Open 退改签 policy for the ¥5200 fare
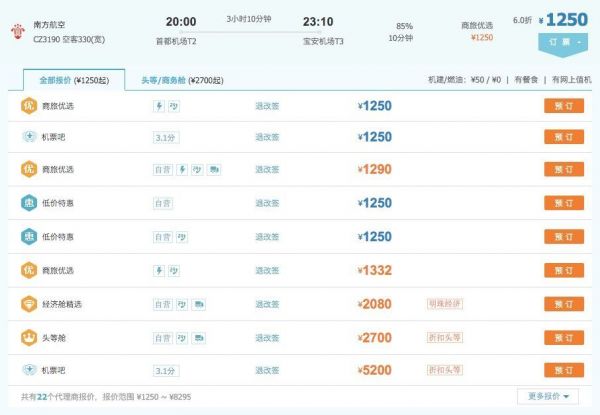Screen dimensions: 600x415 [x=266, y=370]
